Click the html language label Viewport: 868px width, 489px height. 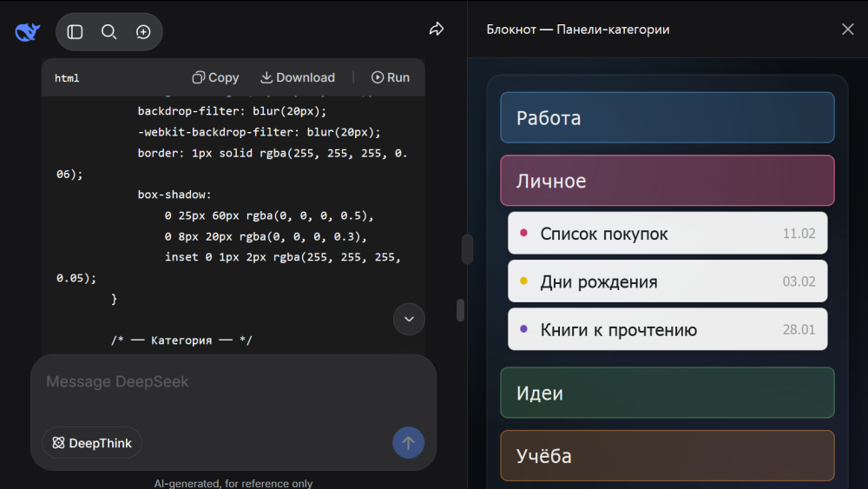(x=67, y=78)
